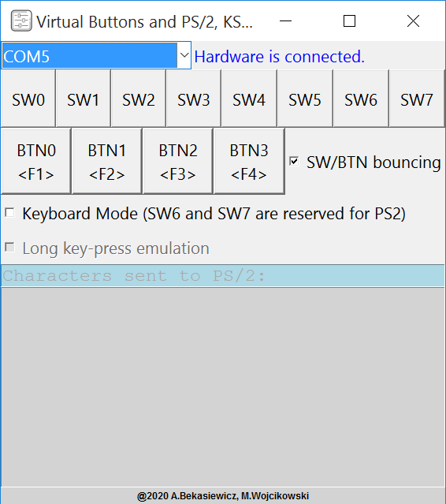The width and height of the screenshot is (446, 504).
Task: Toggle virtual switch SW2
Action: click(139, 99)
